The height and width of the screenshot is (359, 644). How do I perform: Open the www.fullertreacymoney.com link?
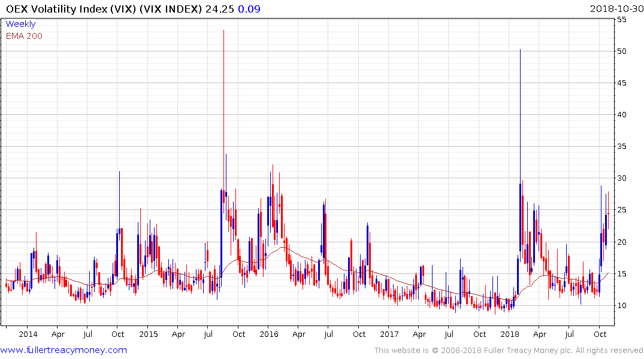[x=64, y=350]
